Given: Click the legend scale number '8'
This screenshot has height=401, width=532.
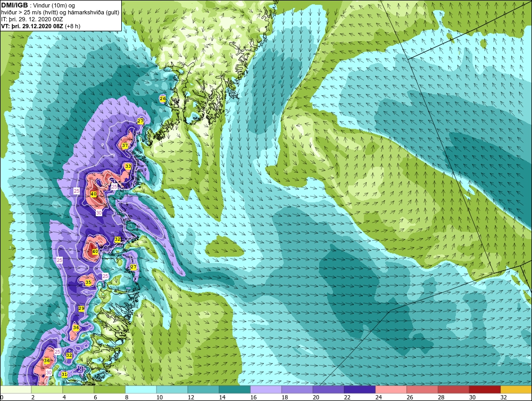Looking at the screenshot, I should tap(127, 397).
